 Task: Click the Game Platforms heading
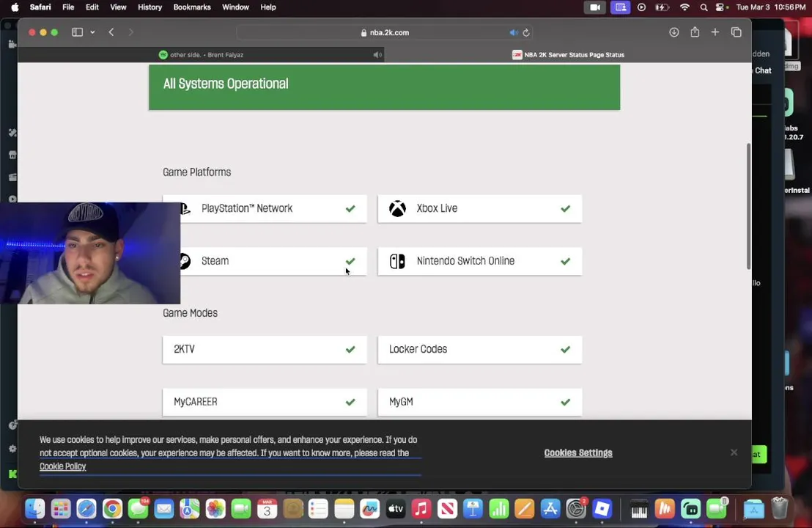pos(197,172)
